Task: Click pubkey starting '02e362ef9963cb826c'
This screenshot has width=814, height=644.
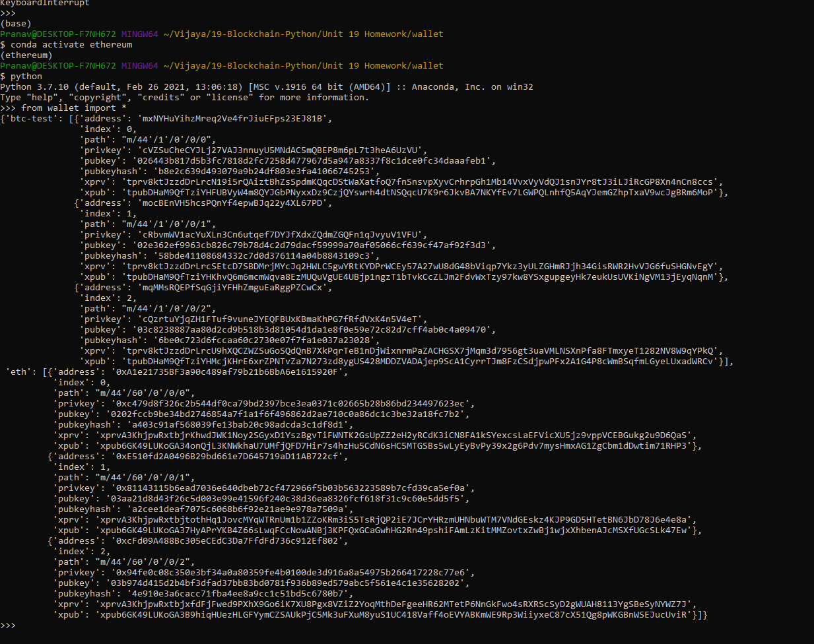Action: coord(312,245)
